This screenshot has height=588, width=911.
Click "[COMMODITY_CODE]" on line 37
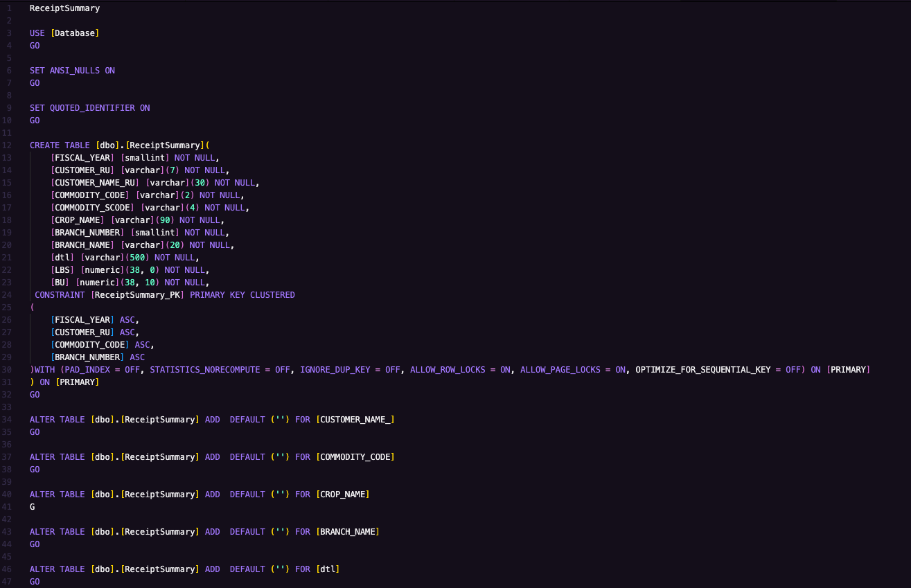click(x=355, y=457)
